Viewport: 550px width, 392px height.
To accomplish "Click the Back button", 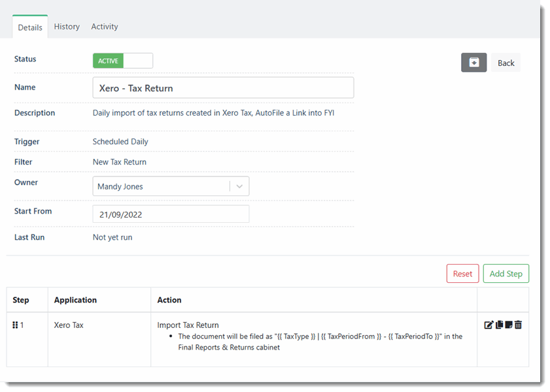I will (x=506, y=63).
